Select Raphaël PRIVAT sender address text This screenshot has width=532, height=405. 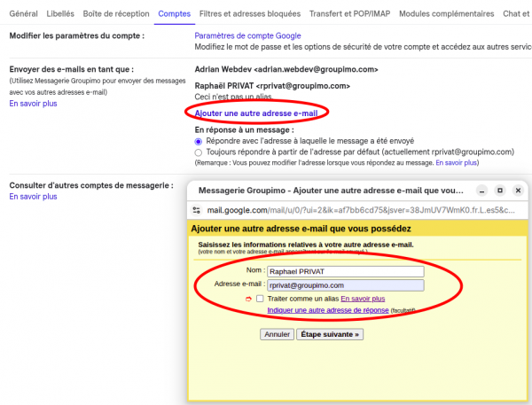pos(272,86)
